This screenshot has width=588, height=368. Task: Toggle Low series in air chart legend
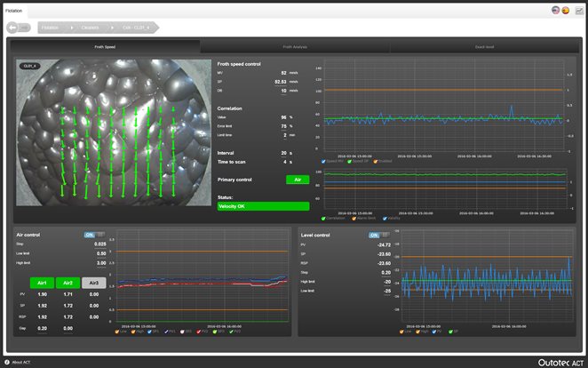coord(117,332)
